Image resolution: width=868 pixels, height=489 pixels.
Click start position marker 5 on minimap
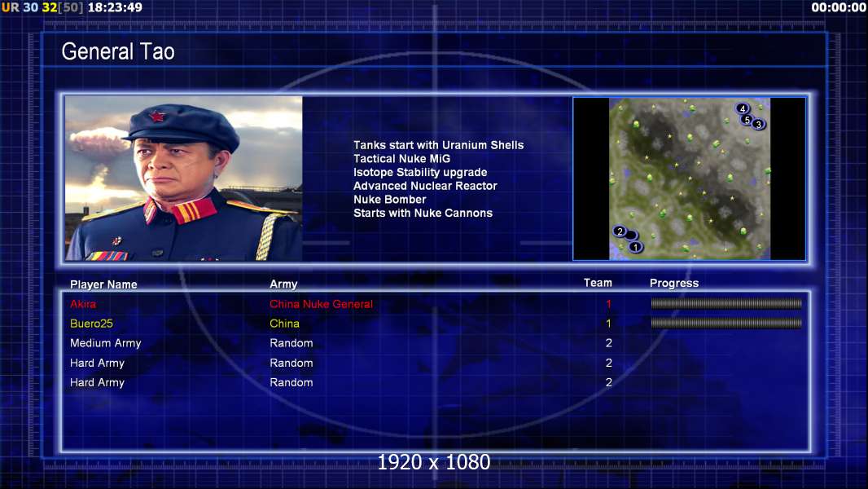coord(747,119)
